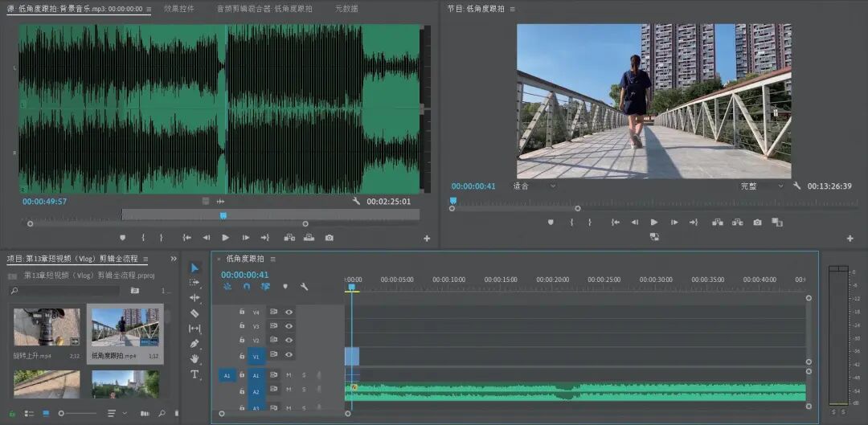Go to In point in Program monitor

pos(615,223)
